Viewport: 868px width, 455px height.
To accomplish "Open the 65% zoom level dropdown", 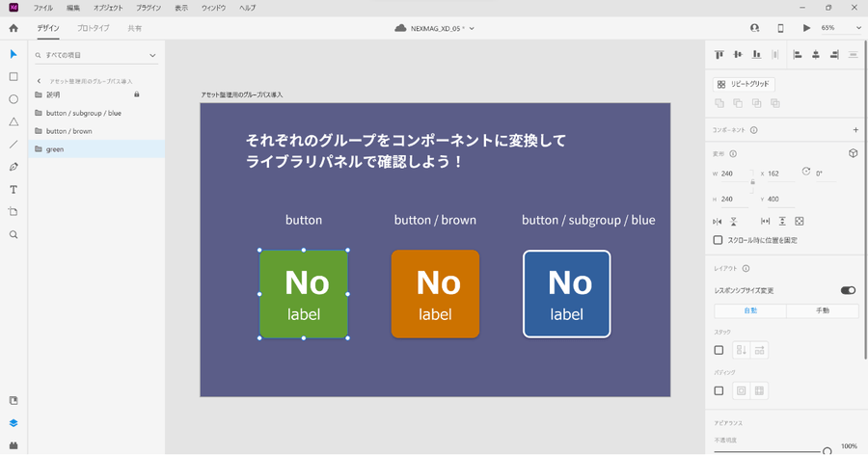I will pyautogui.click(x=840, y=28).
